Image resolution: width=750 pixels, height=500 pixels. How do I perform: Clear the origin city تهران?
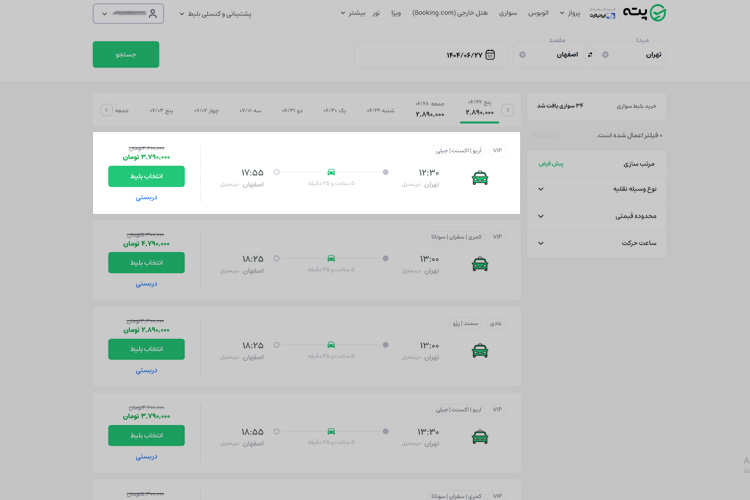[x=605, y=54]
